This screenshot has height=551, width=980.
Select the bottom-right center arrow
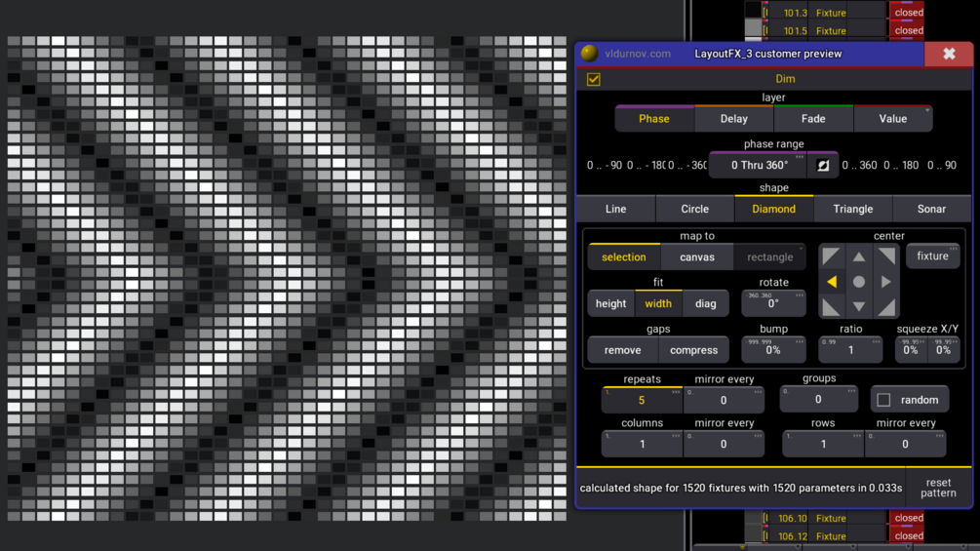coord(886,307)
